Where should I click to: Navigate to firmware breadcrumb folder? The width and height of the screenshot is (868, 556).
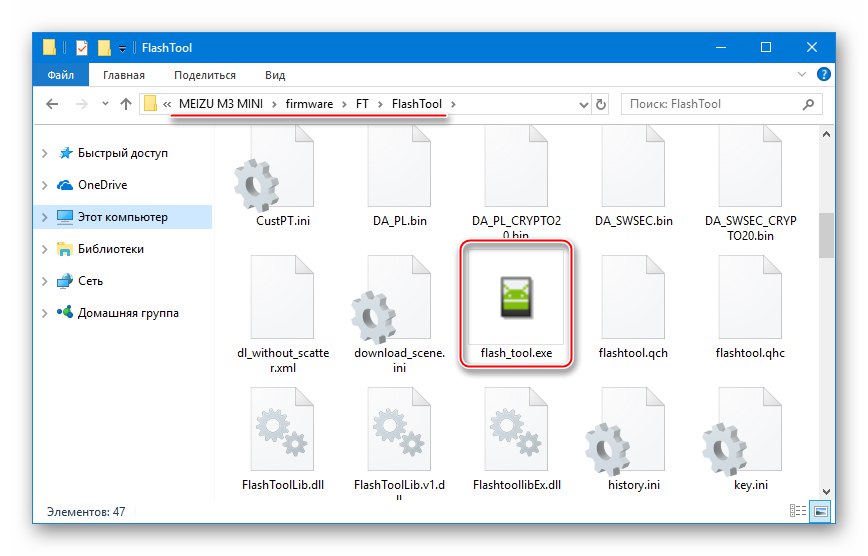(x=309, y=104)
